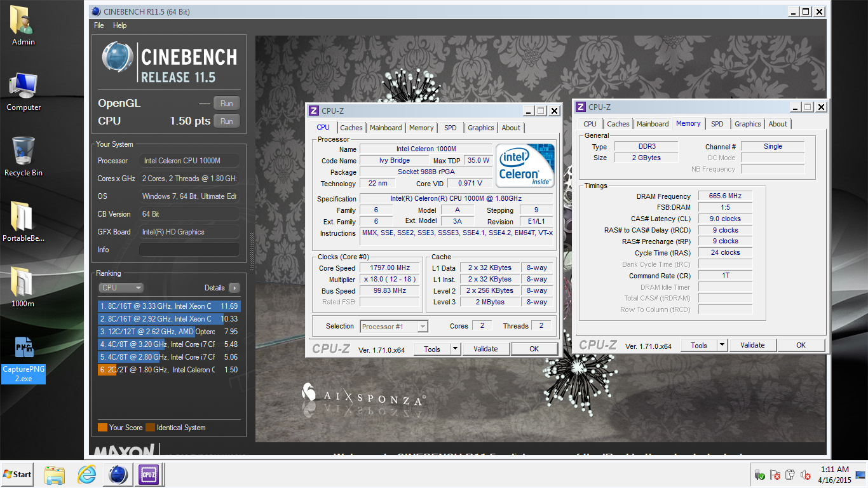Open Windows Explorer from the taskbar
The image size is (868, 488).
55,474
